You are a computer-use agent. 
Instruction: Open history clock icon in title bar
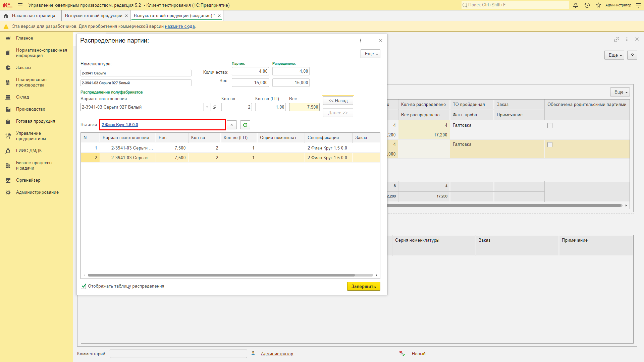pyautogui.click(x=587, y=5)
